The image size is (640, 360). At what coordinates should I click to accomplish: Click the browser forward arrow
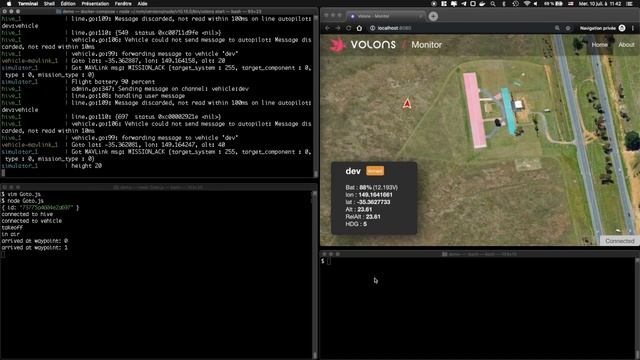click(x=338, y=28)
